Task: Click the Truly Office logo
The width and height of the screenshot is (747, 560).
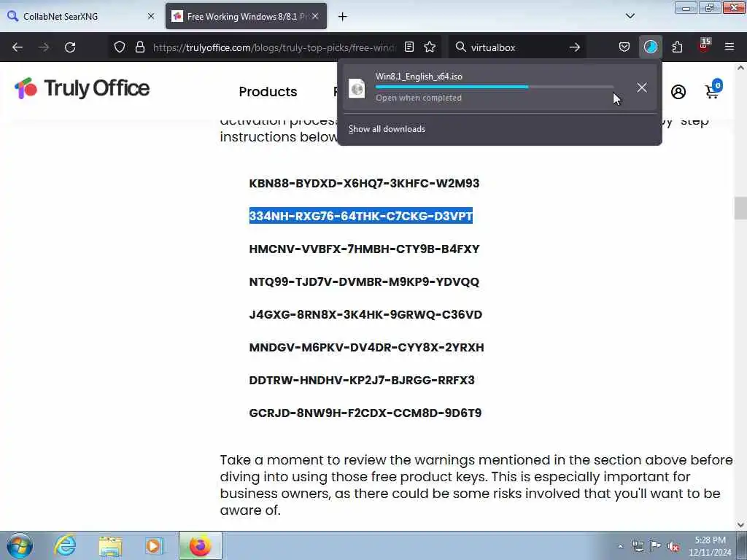Action: [x=82, y=88]
